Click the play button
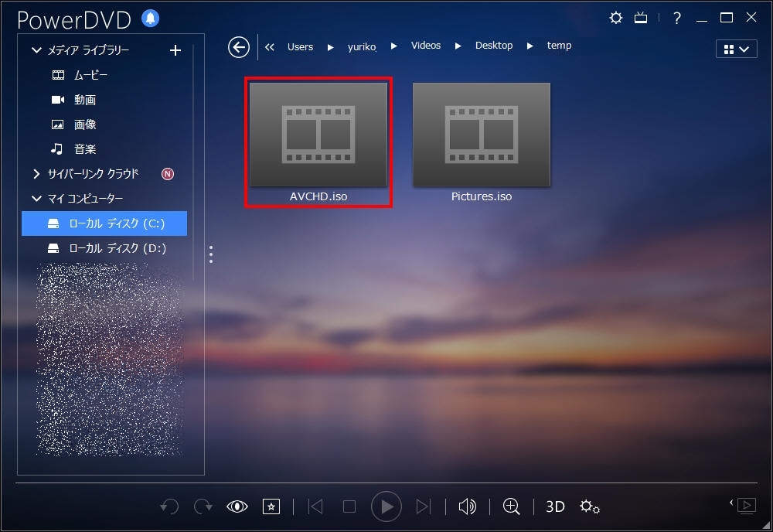The width and height of the screenshot is (773, 532). click(x=386, y=506)
